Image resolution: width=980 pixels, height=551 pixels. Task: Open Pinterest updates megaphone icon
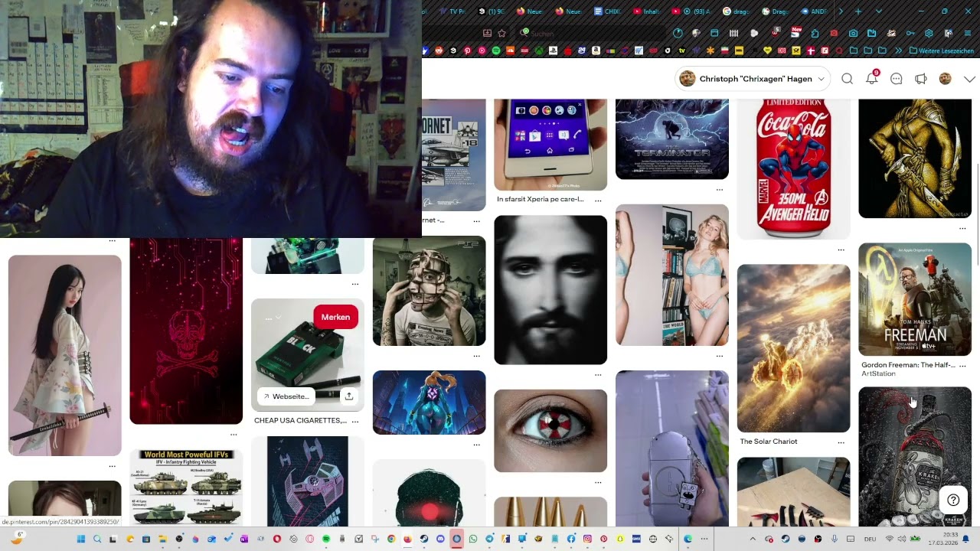[x=921, y=79]
